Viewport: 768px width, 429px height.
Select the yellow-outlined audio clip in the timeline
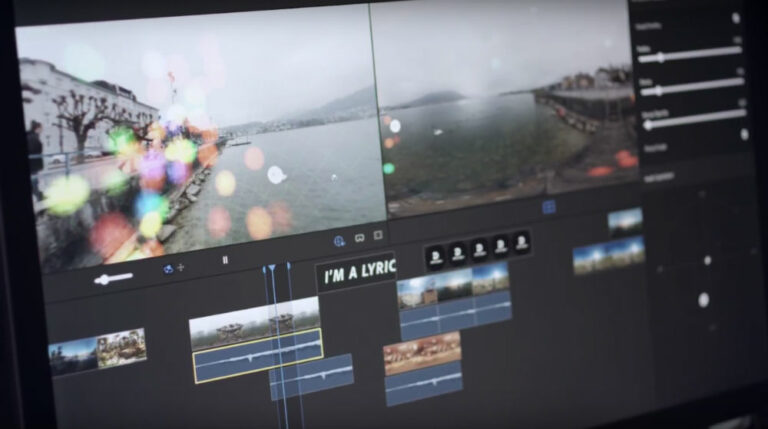tap(258, 355)
